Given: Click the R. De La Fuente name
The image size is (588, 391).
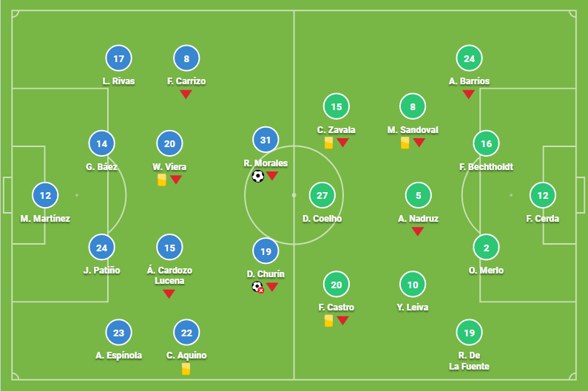Looking at the screenshot, I should (469, 361).
